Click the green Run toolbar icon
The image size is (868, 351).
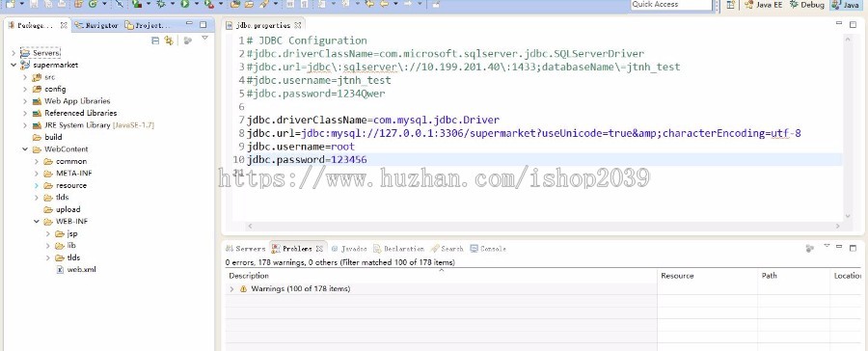[184, 4]
